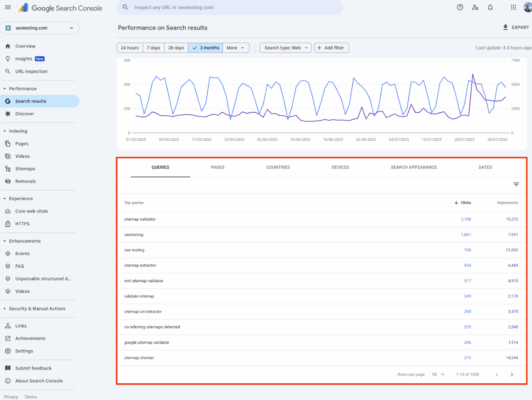Image resolution: width=532 pixels, height=400 pixels.
Task: Change Rows per page dropdown value
Action: point(438,374)
